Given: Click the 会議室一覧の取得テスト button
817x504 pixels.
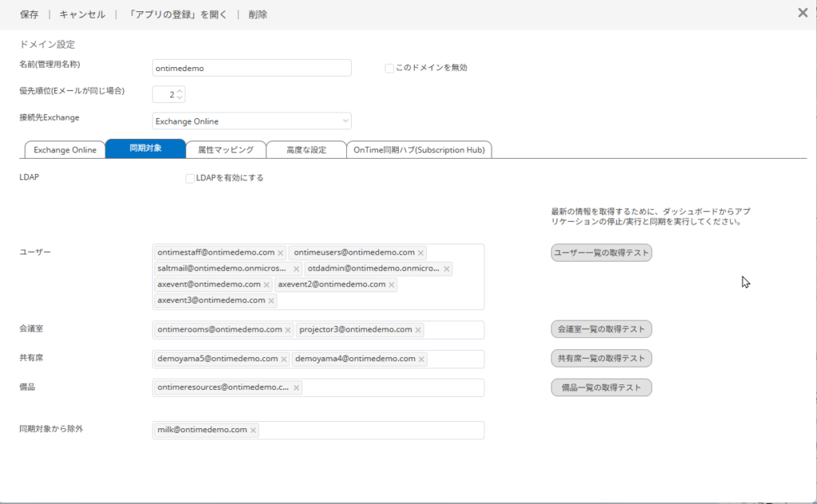Looking at the screenshot, I should pyautogui.click(x=602, y=329).
